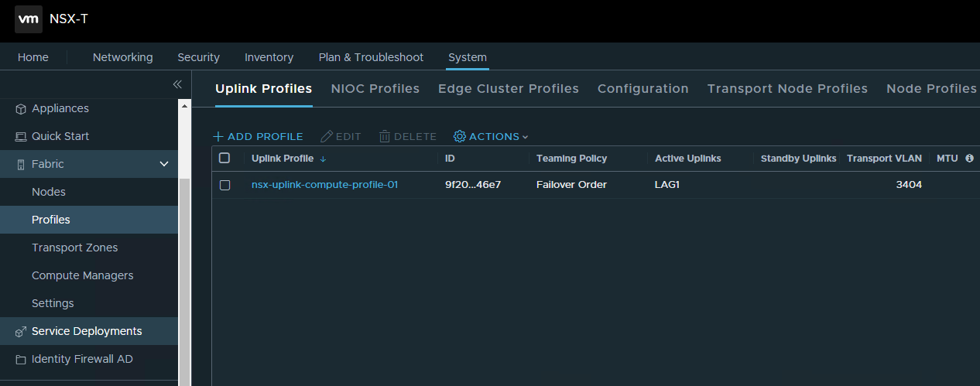Image resolution: width=980 pixels, height=386 pixels.
Task: Click the VMware vm logo icon
Action: (x=29, y=19)
